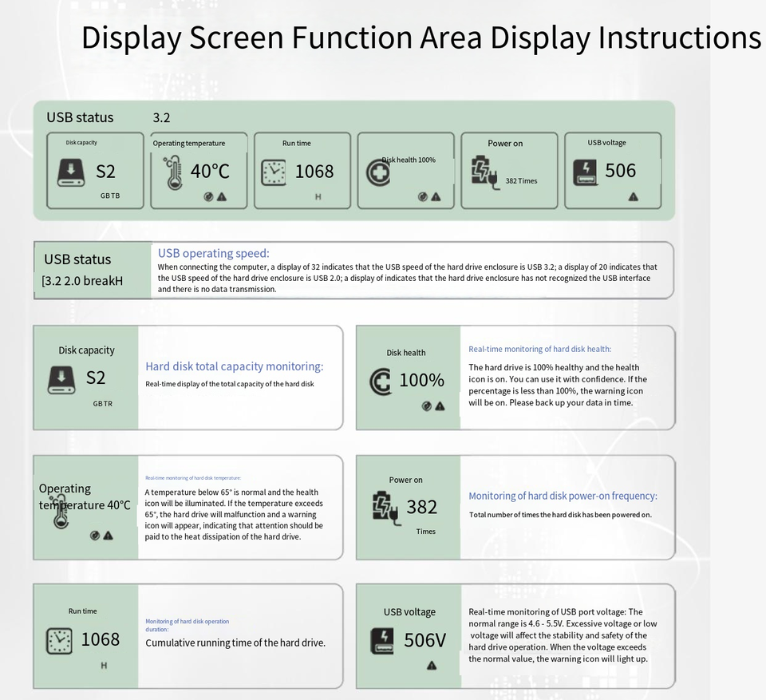The height and width of the screenshot is (700, 766).
Task: Click the '[3.2 2.0 breakH' text under USB status
Action: [x=82, y=281]
